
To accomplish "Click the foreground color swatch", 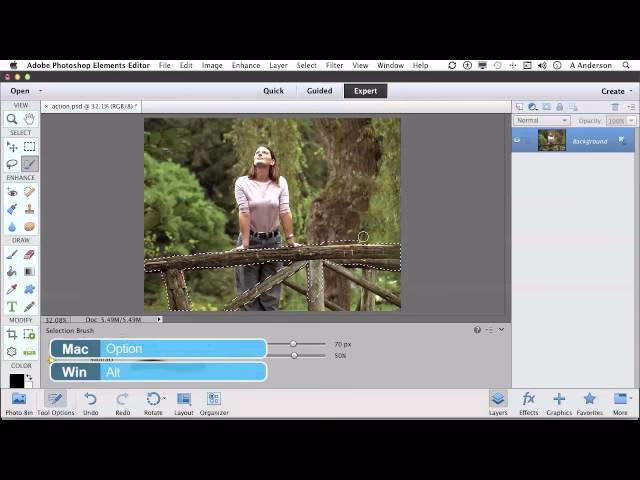I will [17, 380].
